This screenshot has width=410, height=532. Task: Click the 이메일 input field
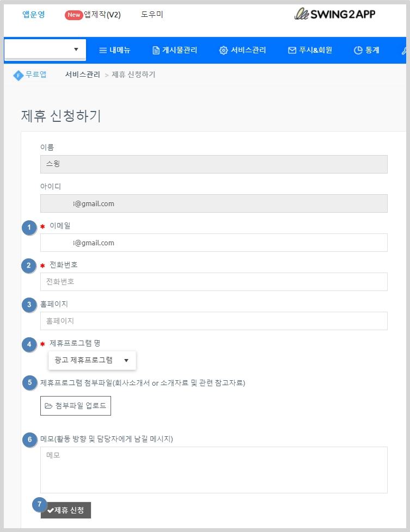pyautogui.click(x=213, y=243)
